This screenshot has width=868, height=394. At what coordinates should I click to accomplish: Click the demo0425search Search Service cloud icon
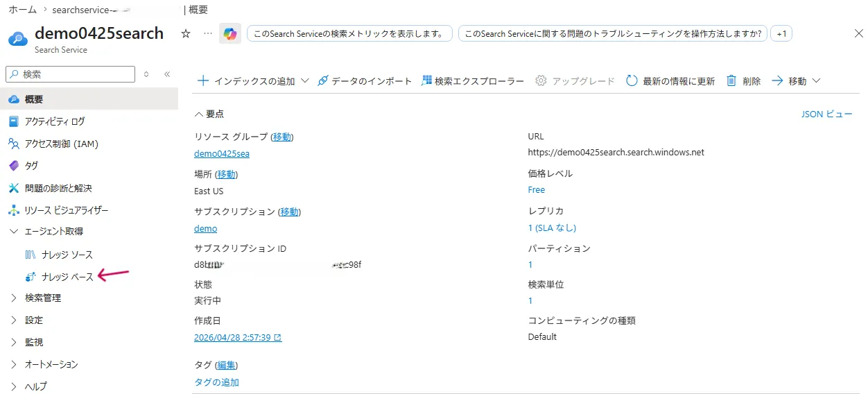[17, 37]
